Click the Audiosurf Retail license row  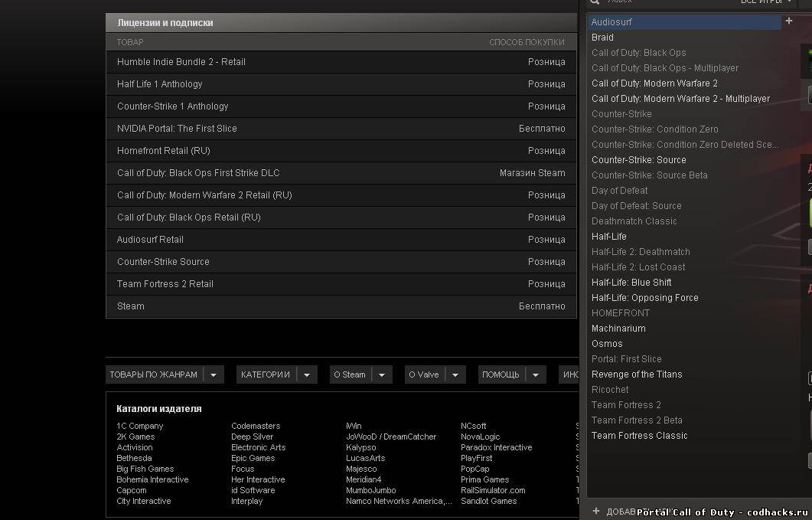click(x=341, y=240)
